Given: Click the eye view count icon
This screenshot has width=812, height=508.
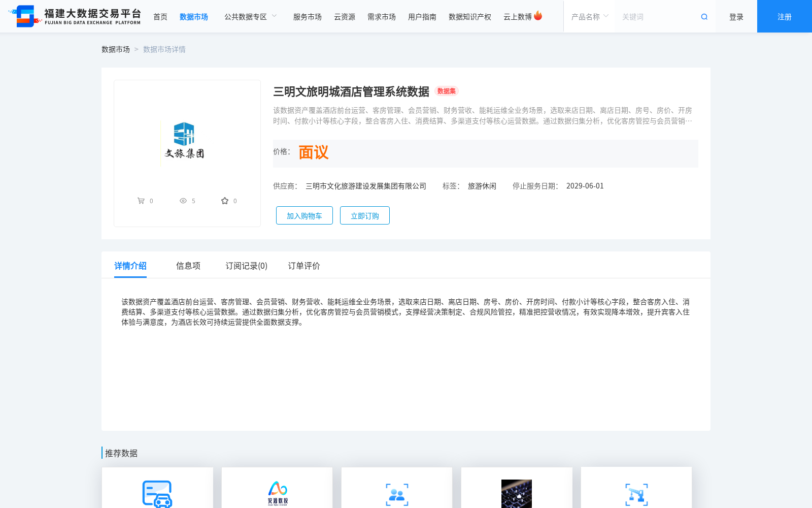Looking at the screenshot, I should [183, 201].
